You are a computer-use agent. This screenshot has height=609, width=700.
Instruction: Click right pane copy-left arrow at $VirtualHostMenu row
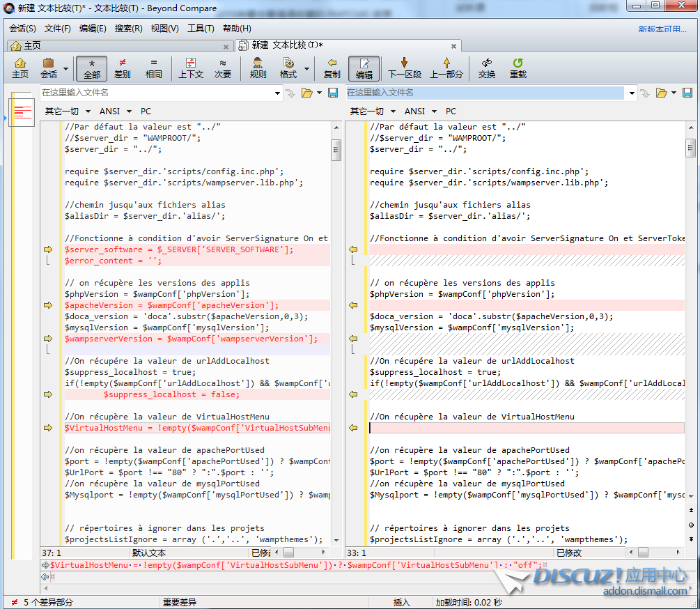pos(353,428)
